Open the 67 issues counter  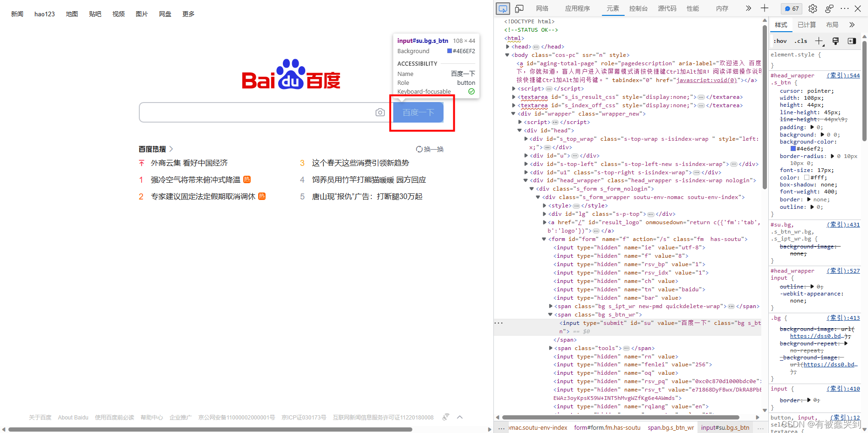tap(791, 8)
